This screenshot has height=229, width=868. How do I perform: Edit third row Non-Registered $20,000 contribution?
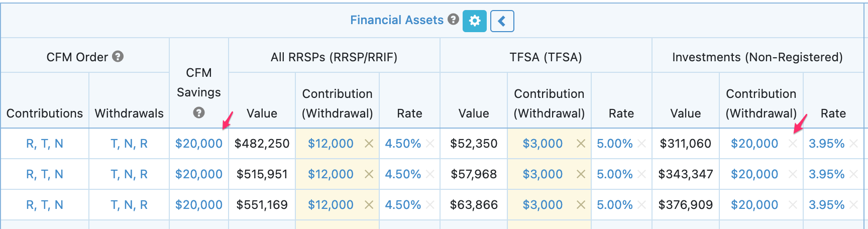(754, 205)
